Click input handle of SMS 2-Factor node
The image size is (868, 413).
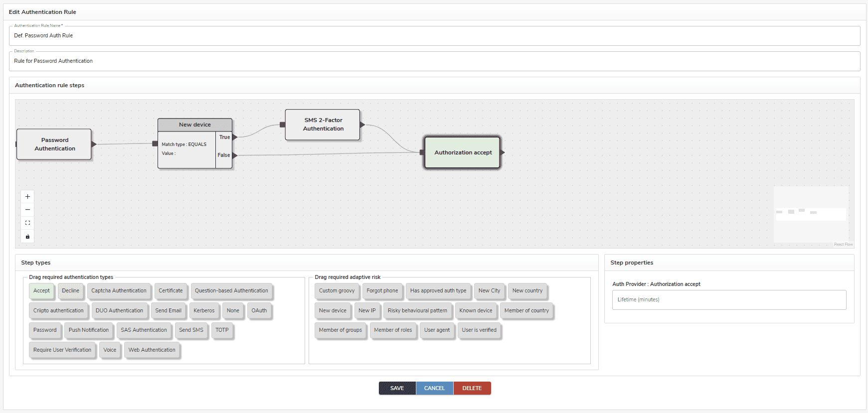[x=283, y=125]
